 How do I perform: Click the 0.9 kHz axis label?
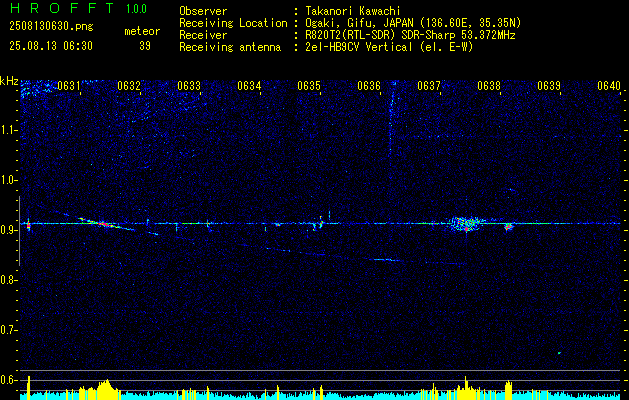click(x=9, y=230)
